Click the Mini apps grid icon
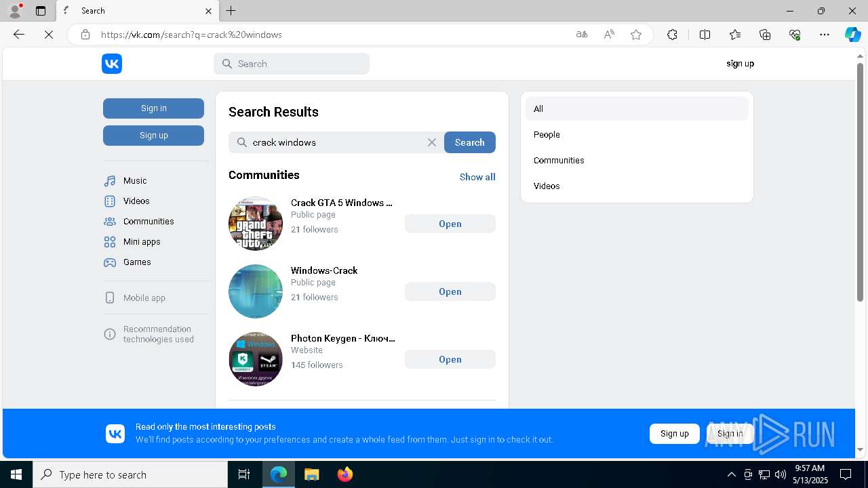The image size is (868, 488). tap(110, 242)
